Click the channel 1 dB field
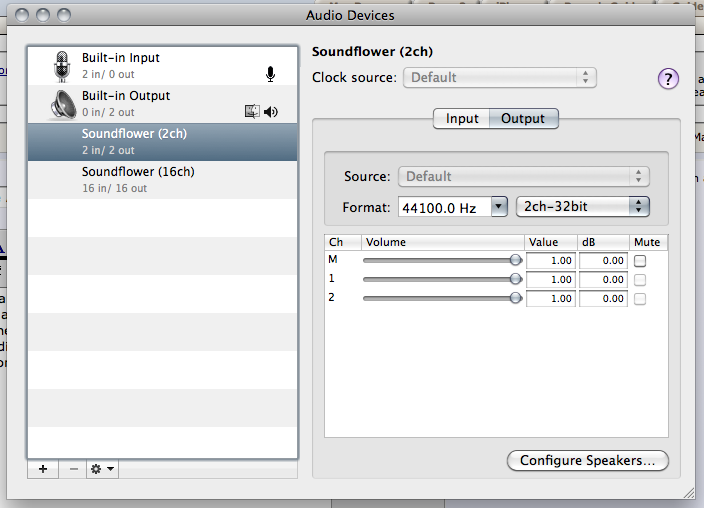The image size is (704, 508). point(603,280)
